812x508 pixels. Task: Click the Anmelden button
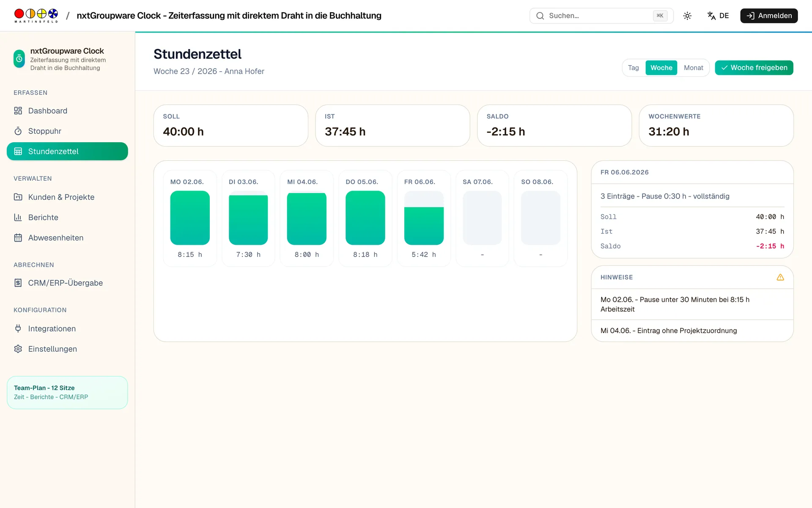click(768, 16)
